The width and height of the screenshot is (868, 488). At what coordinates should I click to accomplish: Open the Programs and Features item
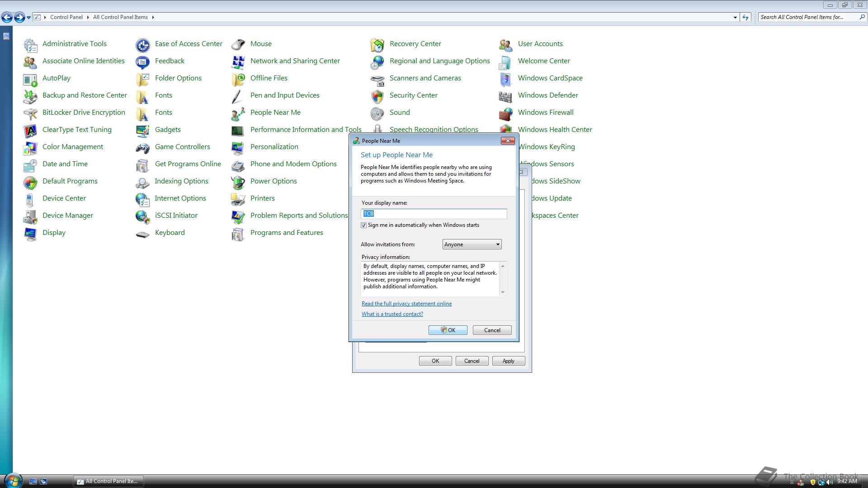(287, 233)
